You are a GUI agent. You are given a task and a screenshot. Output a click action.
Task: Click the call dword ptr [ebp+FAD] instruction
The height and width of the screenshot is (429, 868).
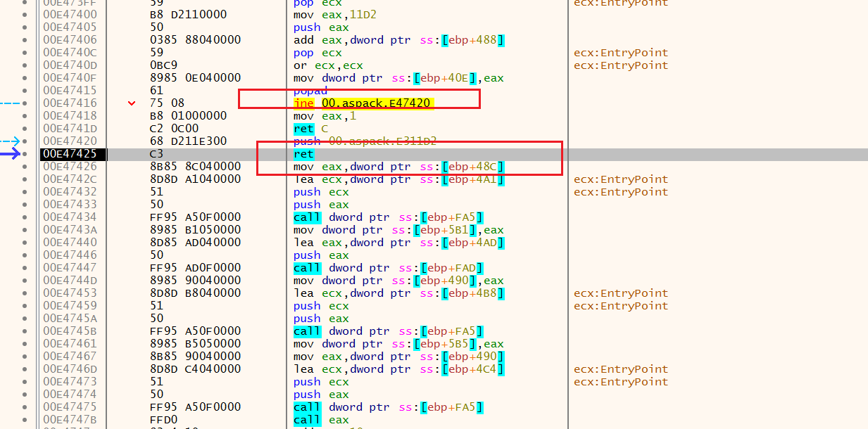[x=388, y=268]
